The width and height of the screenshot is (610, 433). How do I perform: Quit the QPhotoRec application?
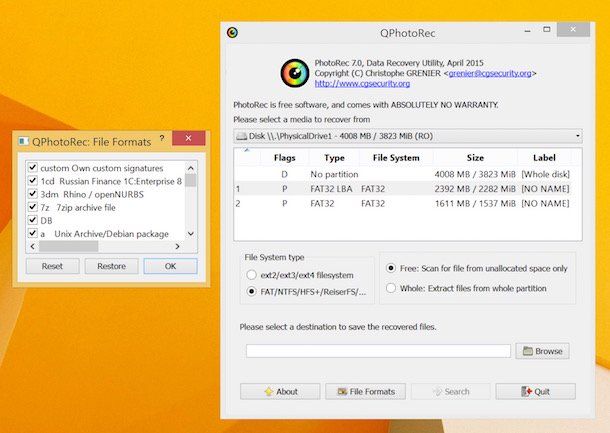[x=535, y=391]
